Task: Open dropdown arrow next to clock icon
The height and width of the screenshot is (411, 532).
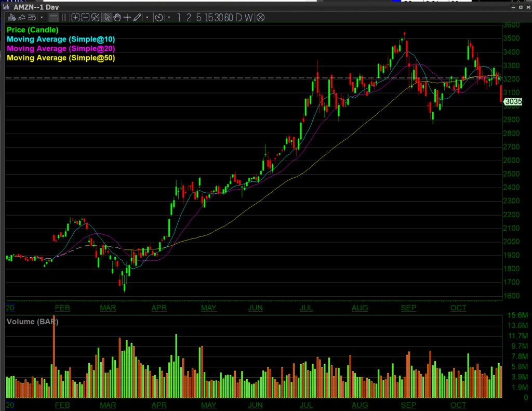Action: tap(169, 18)
